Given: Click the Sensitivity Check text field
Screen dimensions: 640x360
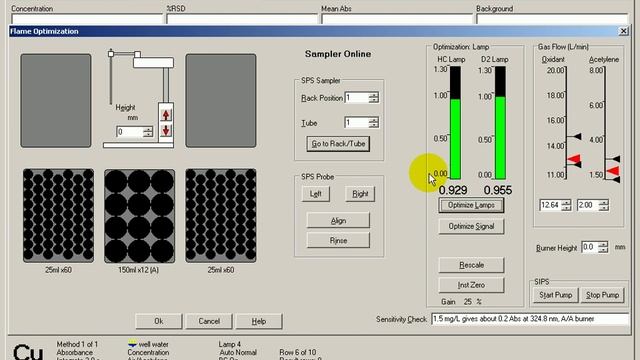Looking at the screenshot, I should click(x=530, y=319).
